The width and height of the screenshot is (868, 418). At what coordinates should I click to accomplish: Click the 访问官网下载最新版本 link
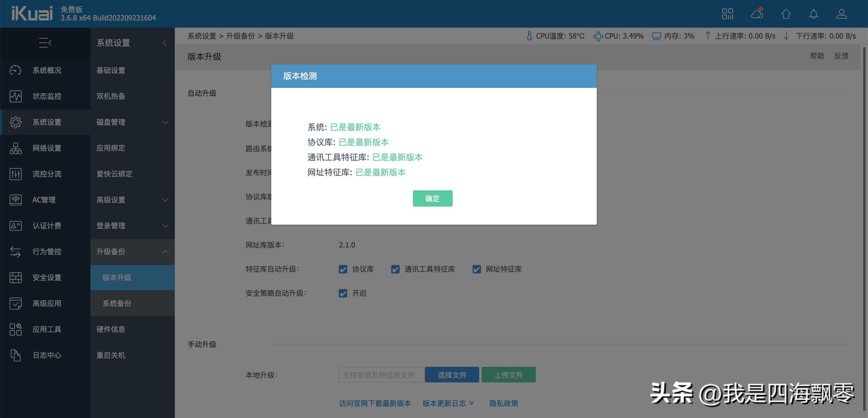point(375,403)
